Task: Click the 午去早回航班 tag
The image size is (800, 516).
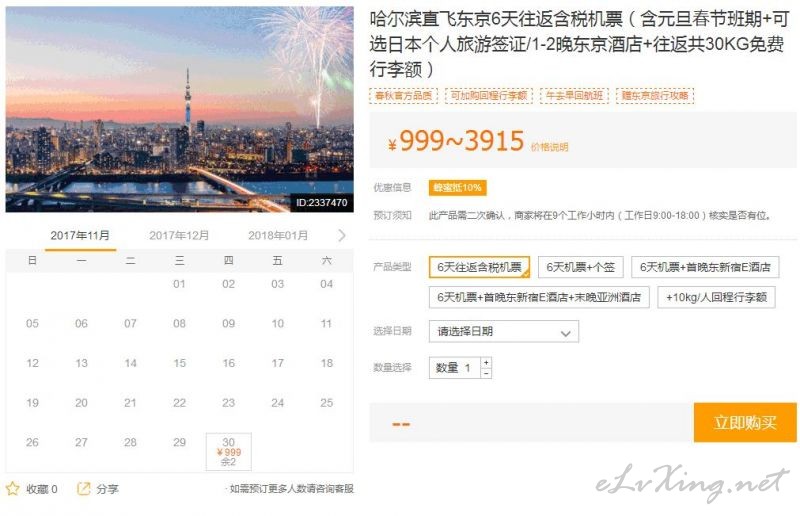Action: (x=574, y=95)
